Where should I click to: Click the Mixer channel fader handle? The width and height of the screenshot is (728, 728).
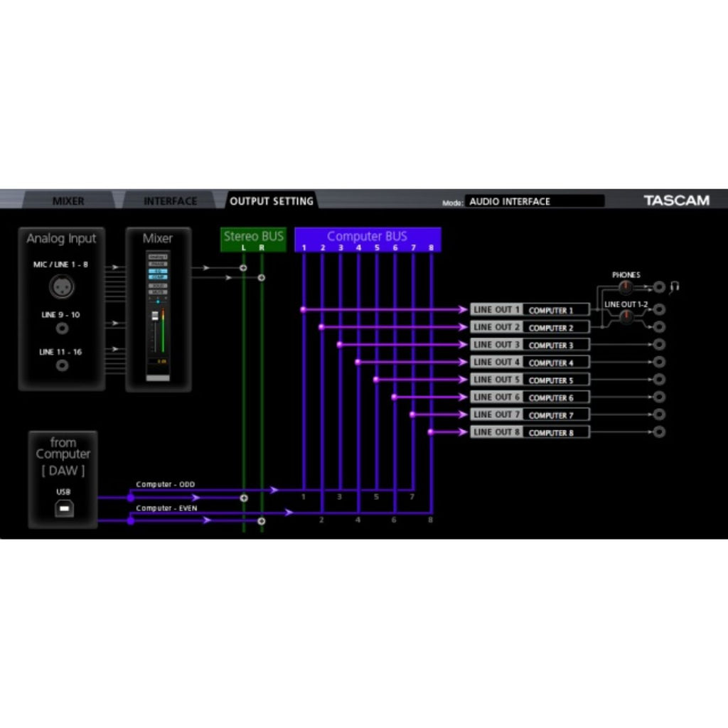click(155, 316)
